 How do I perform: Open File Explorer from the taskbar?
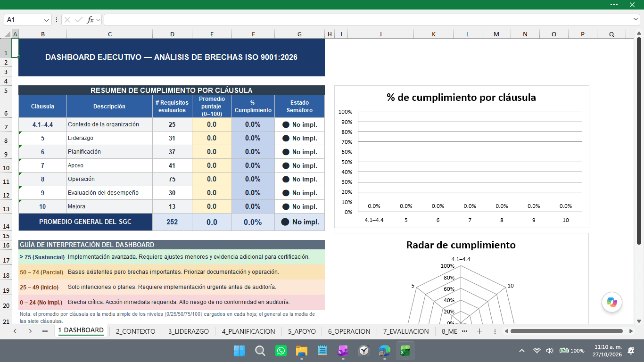pyautogui.click(x=302, y=351)
